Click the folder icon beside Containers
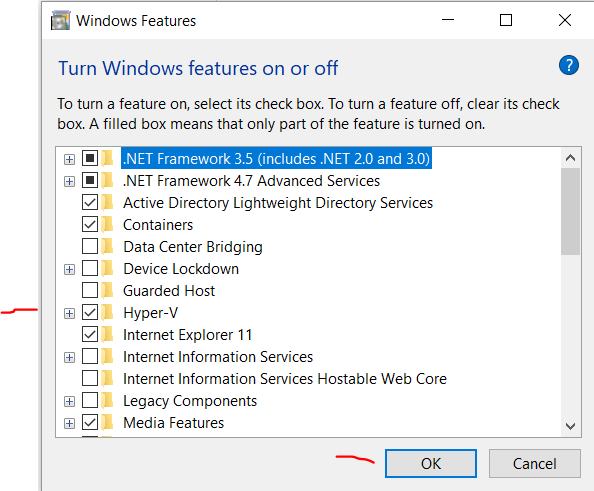 tap(108, 225)
